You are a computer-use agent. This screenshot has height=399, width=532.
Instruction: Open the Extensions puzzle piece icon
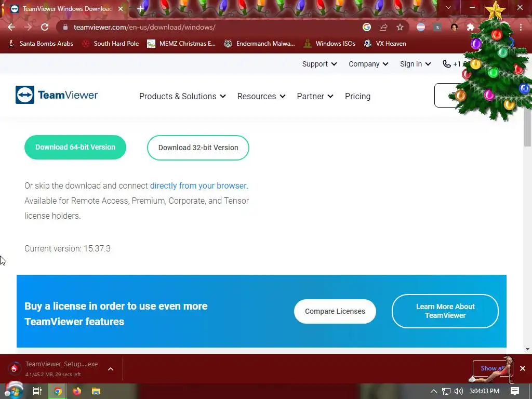tap(471, 27)
